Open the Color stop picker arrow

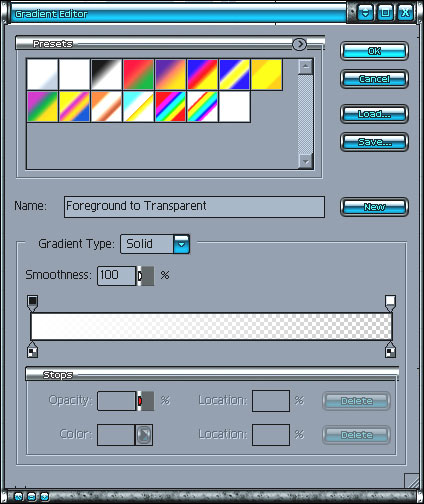pos(144,435)
